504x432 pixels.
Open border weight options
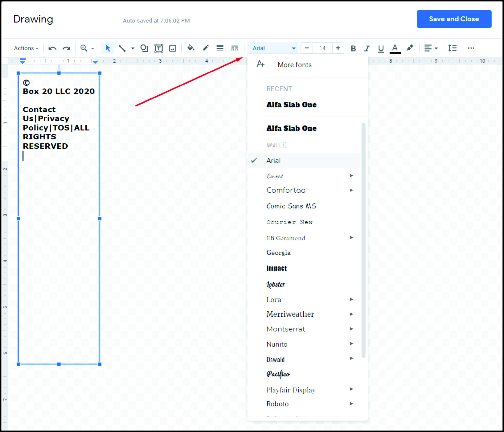click(220, 48)
